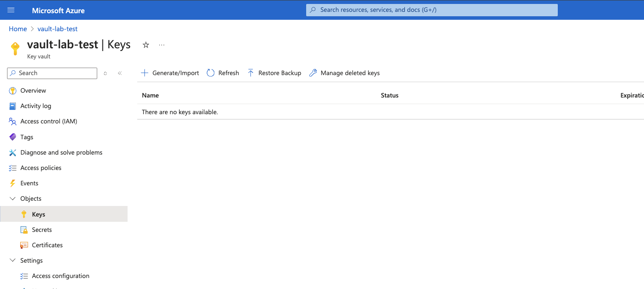
Task: Click the Home breadcrumb link
Action: point(18,29)
